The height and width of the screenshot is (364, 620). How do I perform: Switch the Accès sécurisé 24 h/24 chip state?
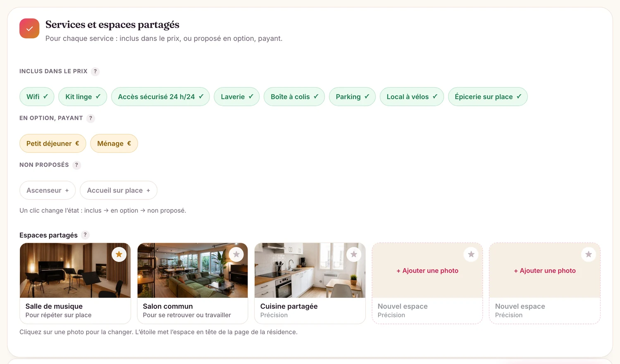coord(160,97)
